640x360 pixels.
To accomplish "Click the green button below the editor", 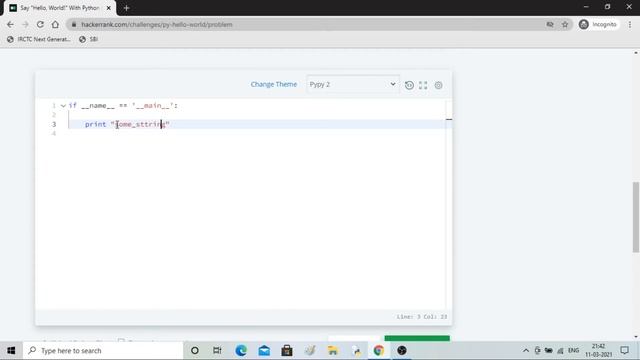I will tap(417, 338).
